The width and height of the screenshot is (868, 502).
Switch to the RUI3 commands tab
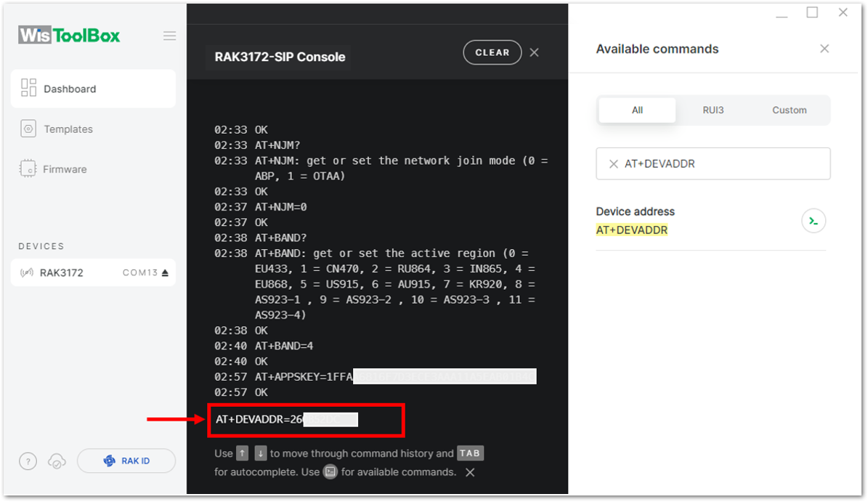pyautogui.click(x=713, y=110)
